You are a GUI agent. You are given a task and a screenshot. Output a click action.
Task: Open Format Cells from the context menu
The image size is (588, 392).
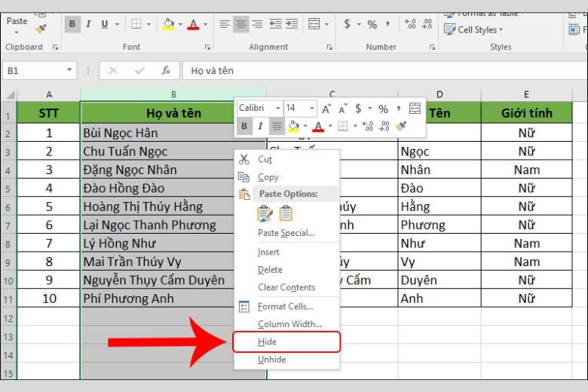pyautogui.click(x=287, y=307)
